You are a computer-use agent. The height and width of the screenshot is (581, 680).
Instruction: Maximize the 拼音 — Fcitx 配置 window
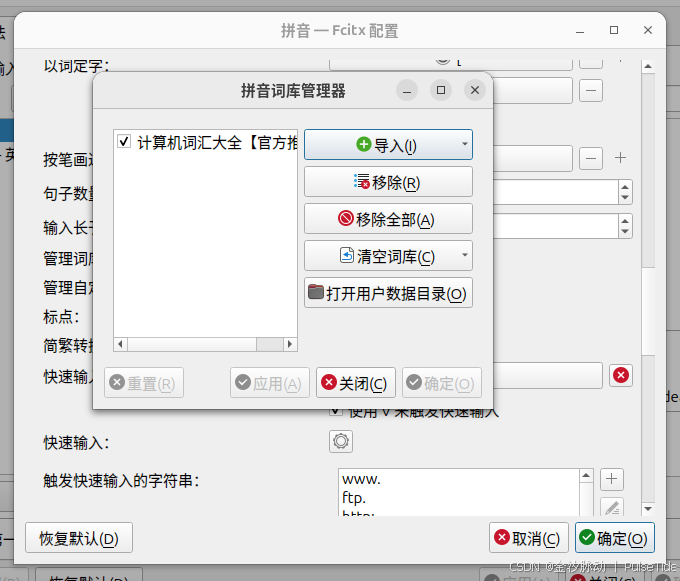point(614,30)
